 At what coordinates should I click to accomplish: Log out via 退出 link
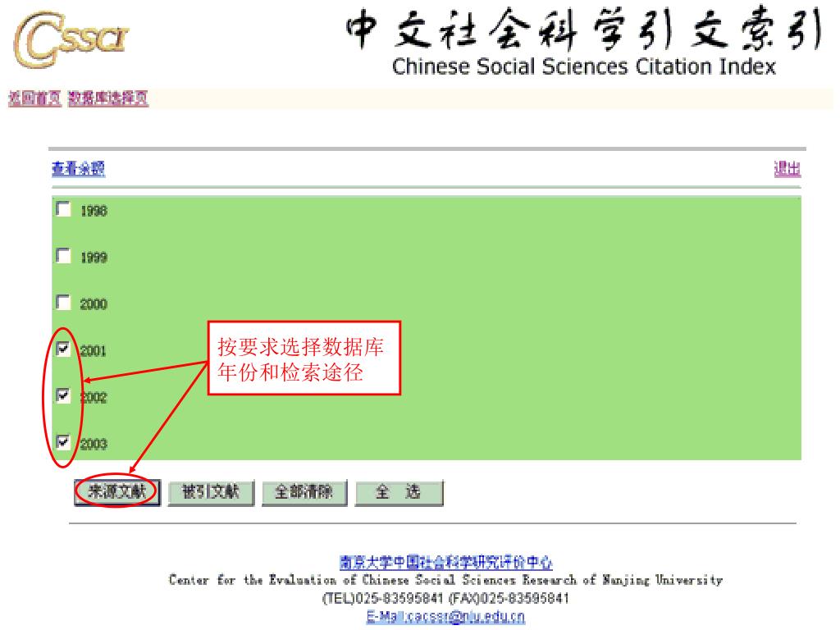tap(787, 169)
